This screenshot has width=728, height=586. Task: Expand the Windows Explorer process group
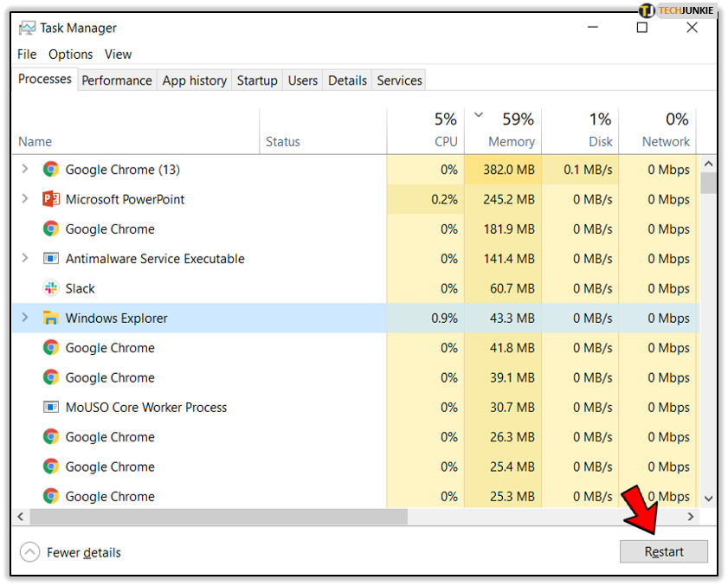[25, 318]
